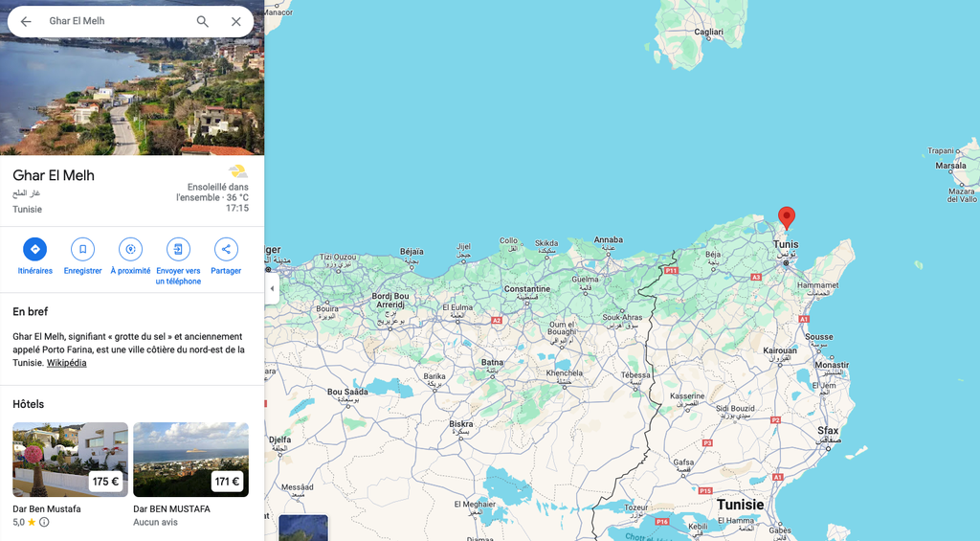980x541 pixels.
Task: Click the info icon beside 5,0 rating
Action: click(x=44, y=523)
